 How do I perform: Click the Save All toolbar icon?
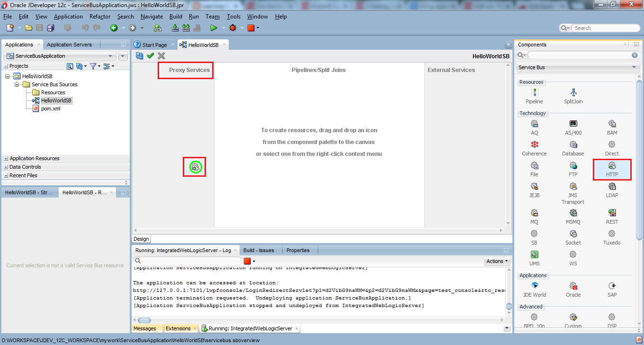(50, 28)
